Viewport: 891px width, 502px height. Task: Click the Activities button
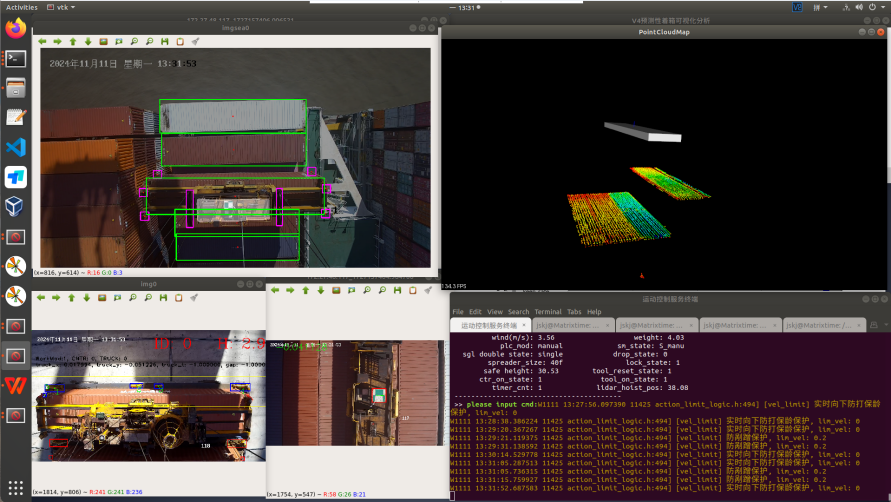point(22,6)
